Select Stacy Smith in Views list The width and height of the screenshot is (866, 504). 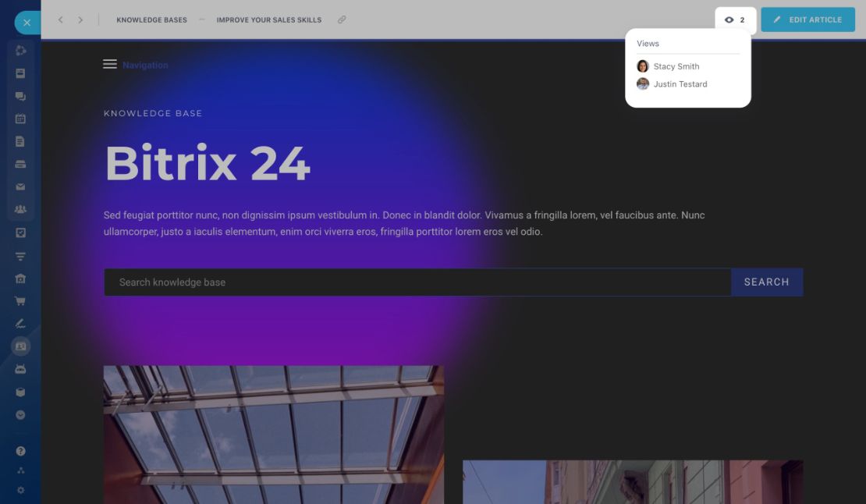676,66
